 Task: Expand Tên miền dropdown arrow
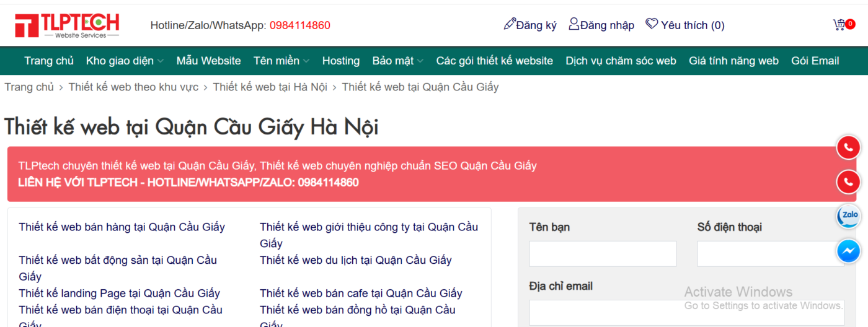point(306,61)
